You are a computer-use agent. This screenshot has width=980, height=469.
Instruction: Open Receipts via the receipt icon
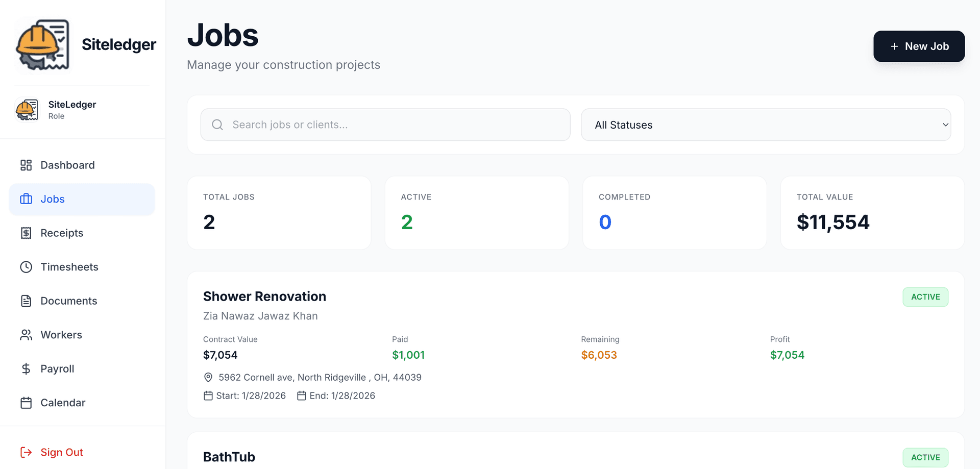(26, 233)
